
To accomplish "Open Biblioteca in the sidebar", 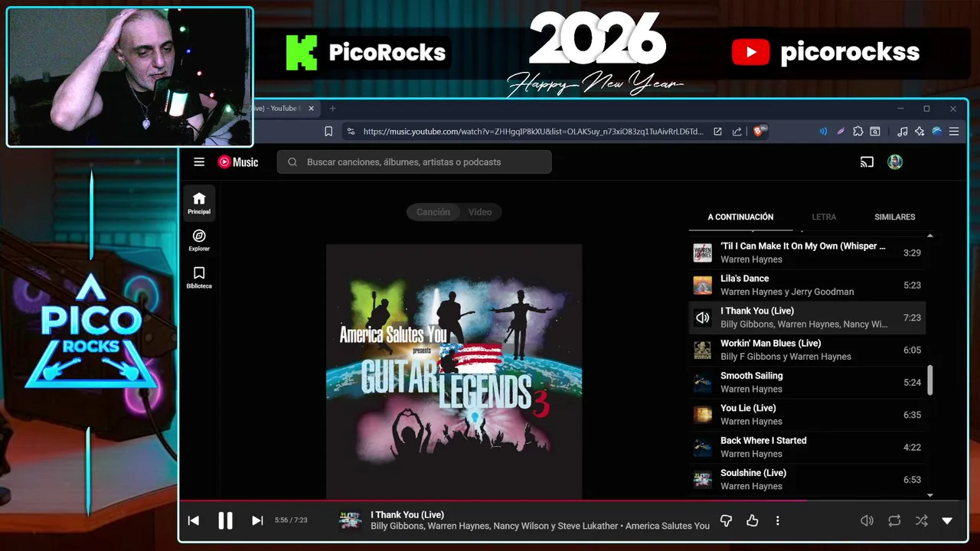I will coord(199,278).
